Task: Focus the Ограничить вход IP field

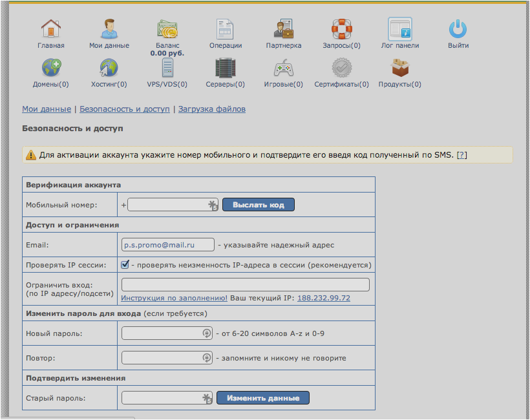Action: click(x=246, y=284)
